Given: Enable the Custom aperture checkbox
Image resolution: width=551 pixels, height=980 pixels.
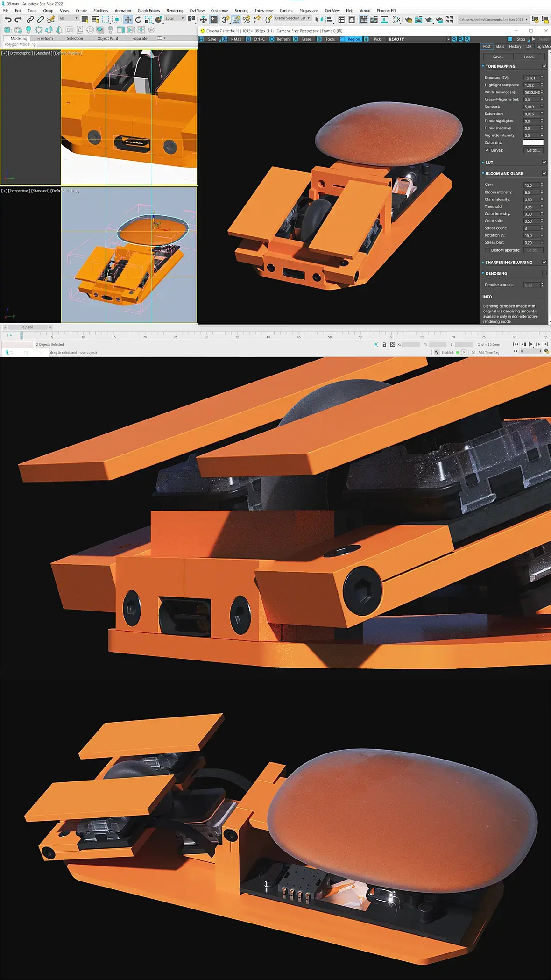Looking at the screenshot, I should [487, 250].
